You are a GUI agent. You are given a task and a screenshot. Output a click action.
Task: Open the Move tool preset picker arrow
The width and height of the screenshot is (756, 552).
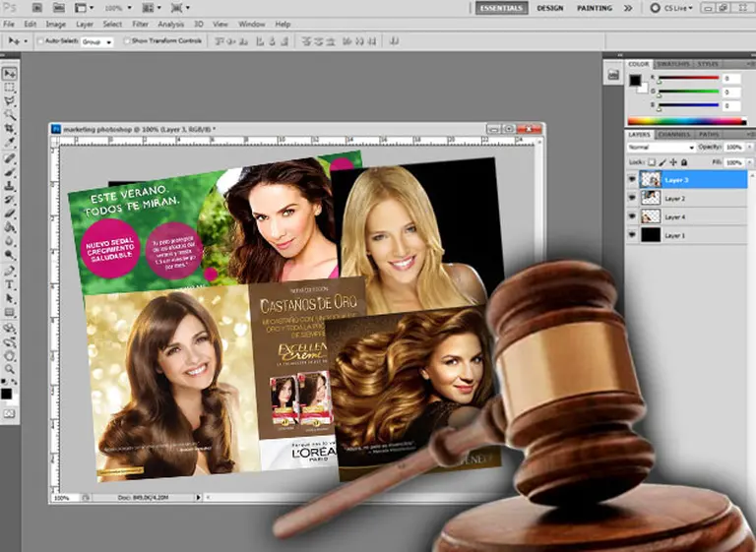26,42
